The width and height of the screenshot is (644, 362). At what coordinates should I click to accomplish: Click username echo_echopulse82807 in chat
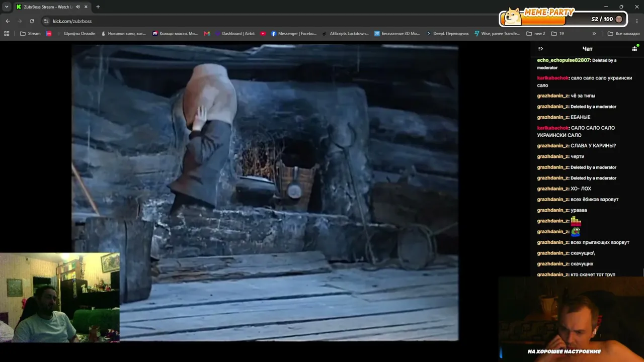point(563,60)
